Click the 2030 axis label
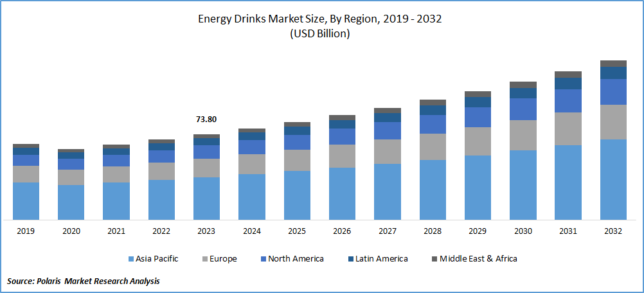This screenshot has width=644, height=293. click(523, 231)
